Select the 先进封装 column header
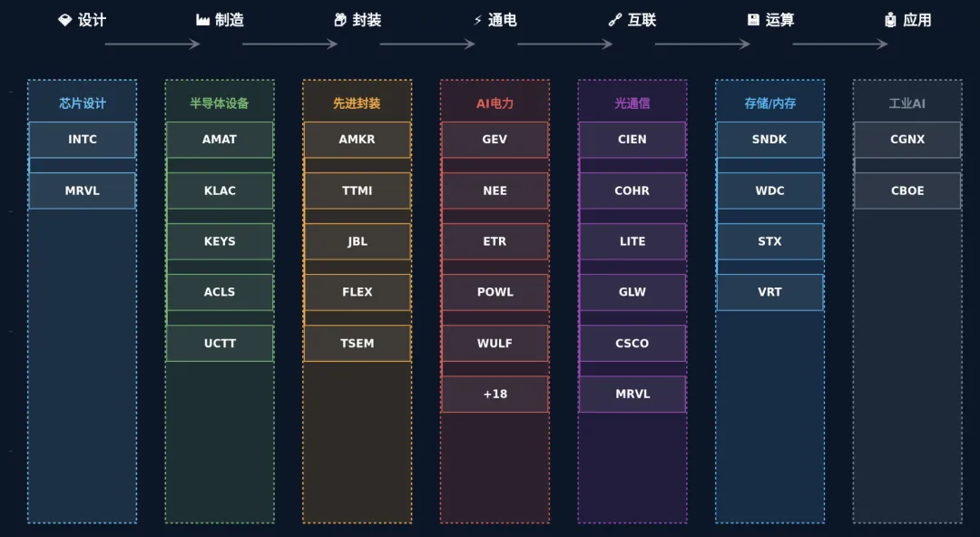The width and height of the screenshot is (980, 537). [357, 103]
